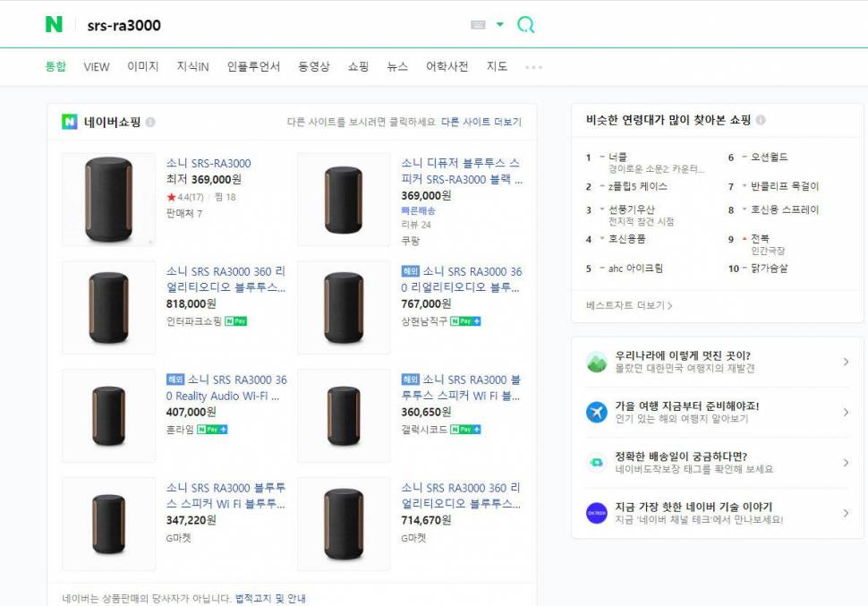
Task: Open the ranked keyword 닭가슴살
Action: tap(769, 269)
